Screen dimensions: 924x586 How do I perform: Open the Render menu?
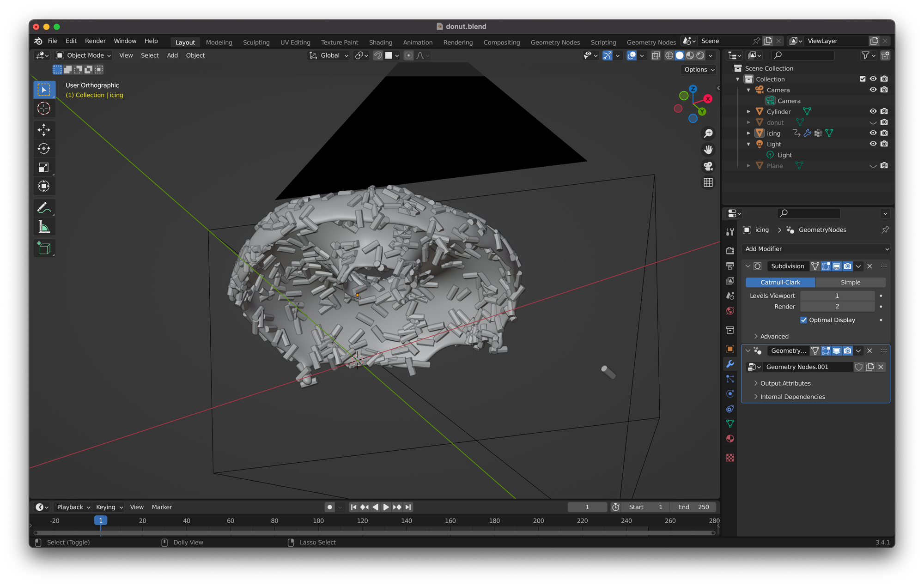(x=95, y=41)
